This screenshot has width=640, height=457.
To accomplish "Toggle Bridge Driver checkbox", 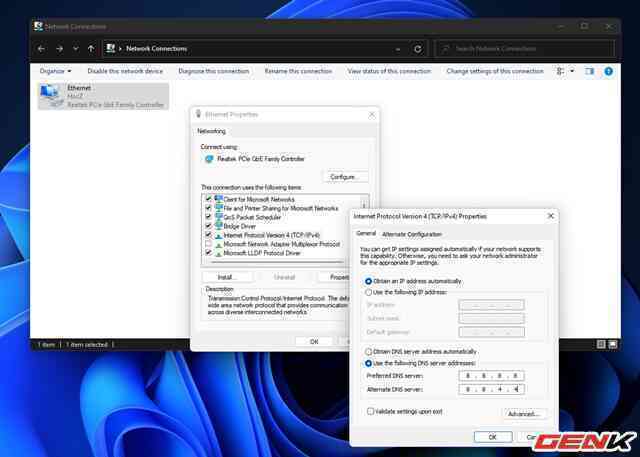I will 208,226.
